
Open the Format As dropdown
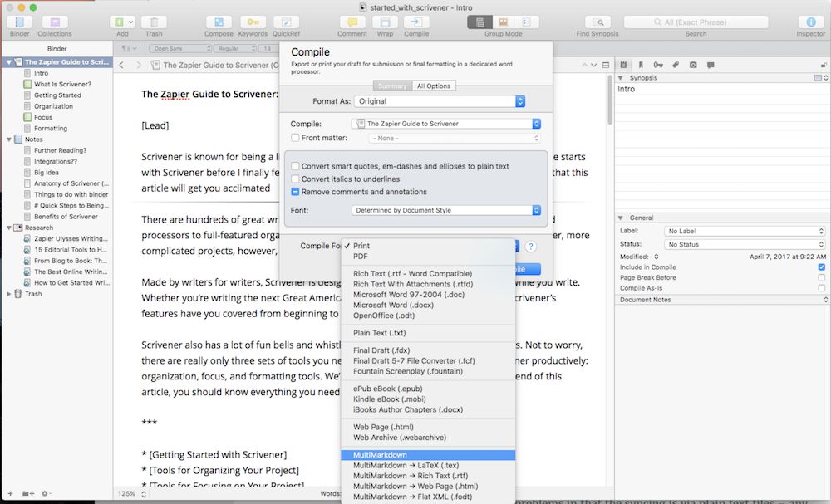coord(440,101)
